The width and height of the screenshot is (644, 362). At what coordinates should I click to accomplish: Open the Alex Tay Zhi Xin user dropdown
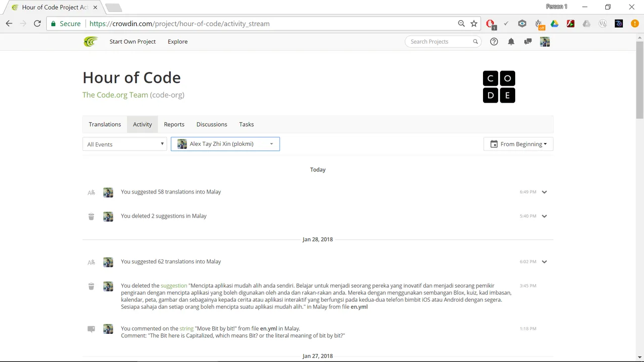point(225,144)
